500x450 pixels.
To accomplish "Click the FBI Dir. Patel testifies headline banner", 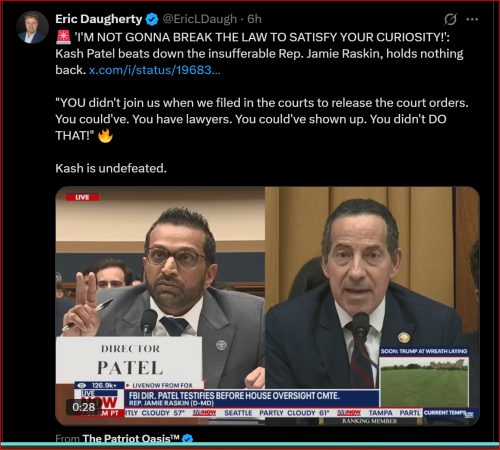I will pyautogui.click(x=234, y=396).
